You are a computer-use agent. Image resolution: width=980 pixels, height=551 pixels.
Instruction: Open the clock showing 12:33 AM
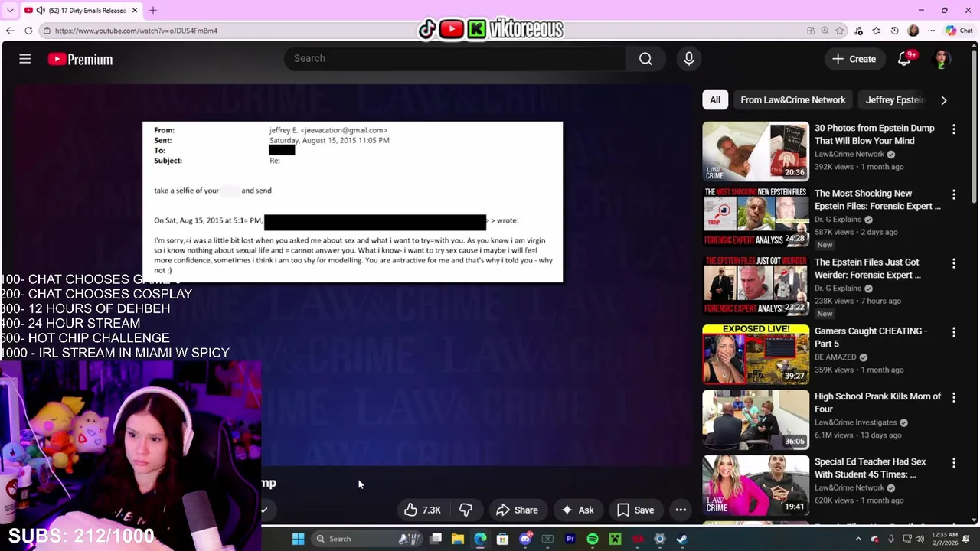click(944, 539)
